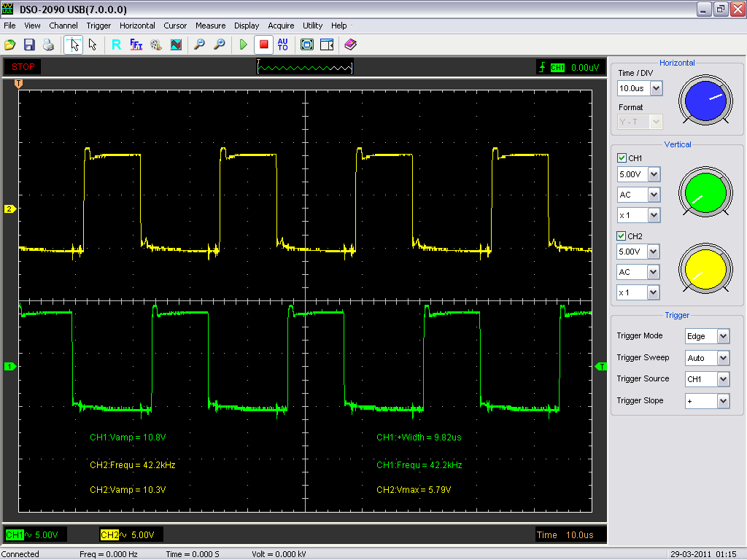Click the blue Horizontal timebase knob
Viewport: 747px width, 560px height.
point(705,101)
